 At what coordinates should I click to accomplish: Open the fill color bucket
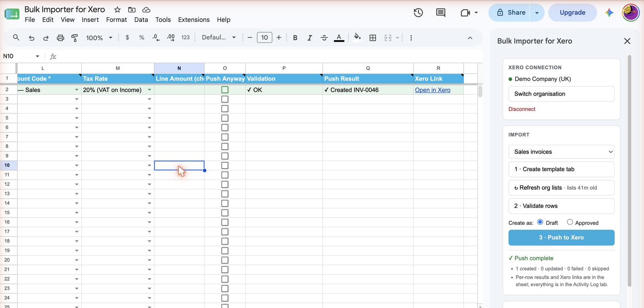pyautogui.click(x=357, y=37)
